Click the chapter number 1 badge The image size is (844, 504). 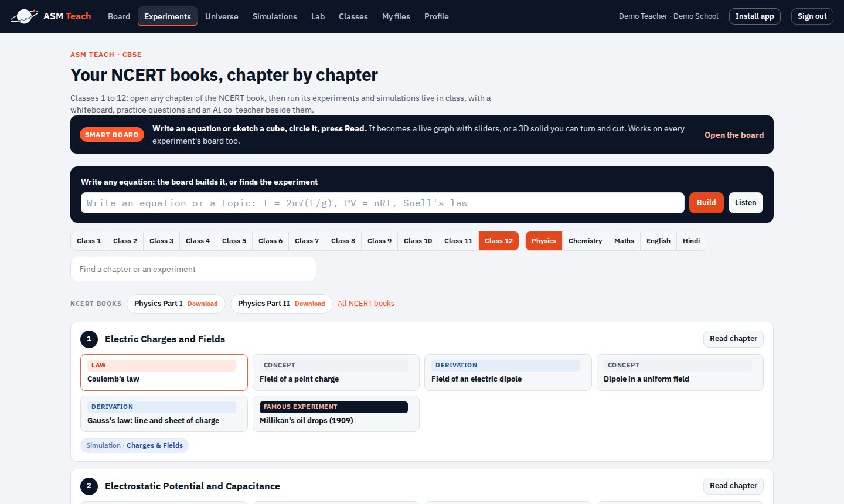pos(89,339)
